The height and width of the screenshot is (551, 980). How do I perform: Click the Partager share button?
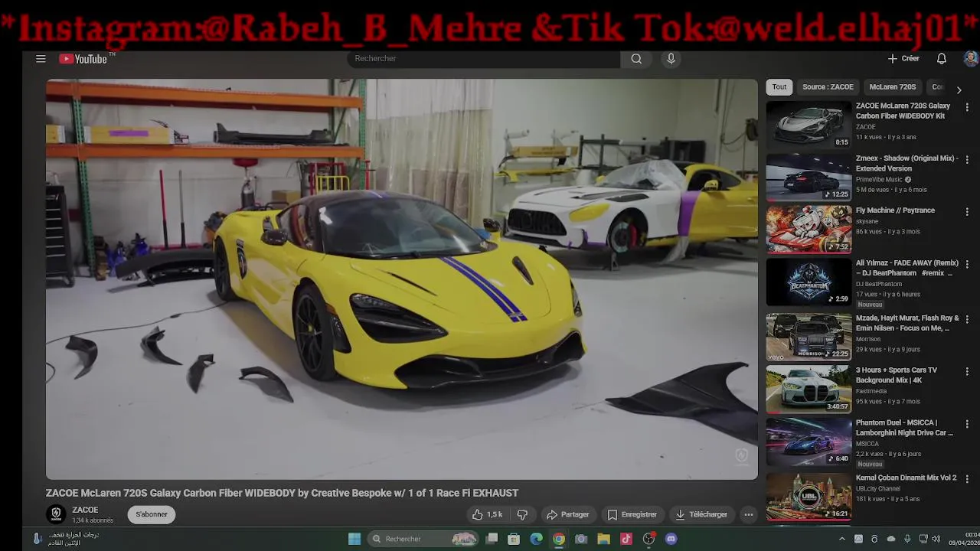tap(567, 514)
